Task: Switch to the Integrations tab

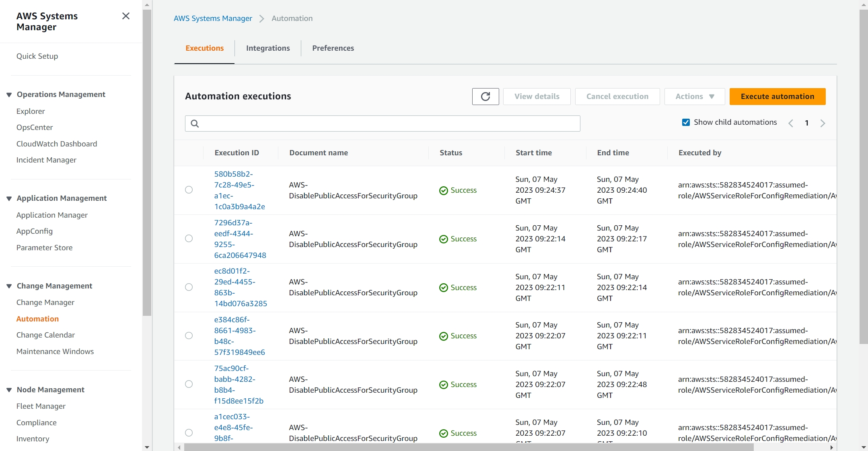Action: point(268,48)
